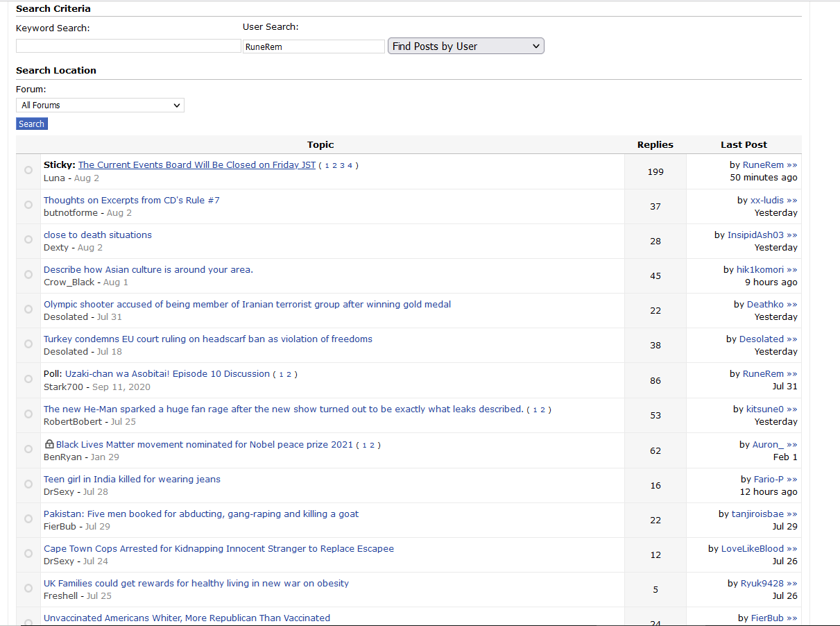Click the Keyword Search input field

pyautogui.click(x=128, y=46)
